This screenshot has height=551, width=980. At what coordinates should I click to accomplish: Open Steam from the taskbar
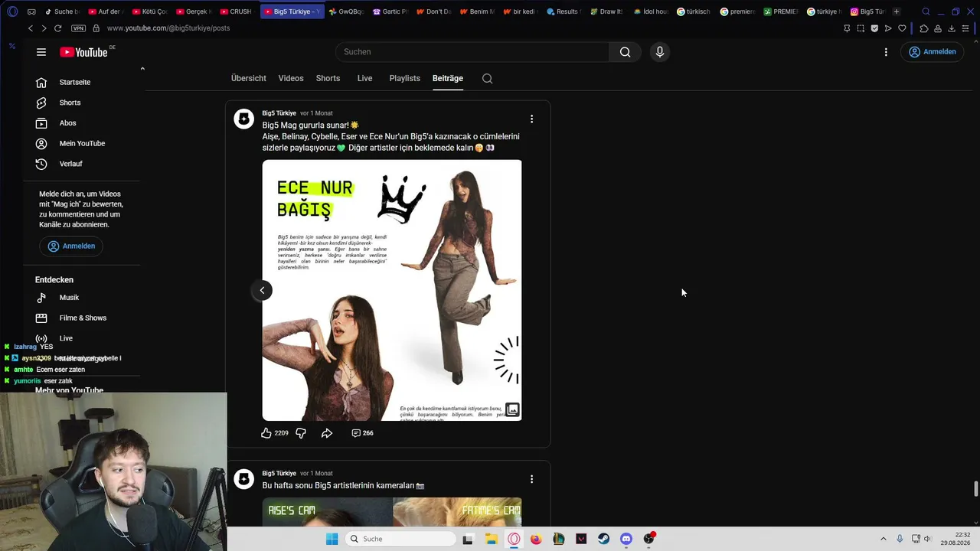tap(603, 539)
